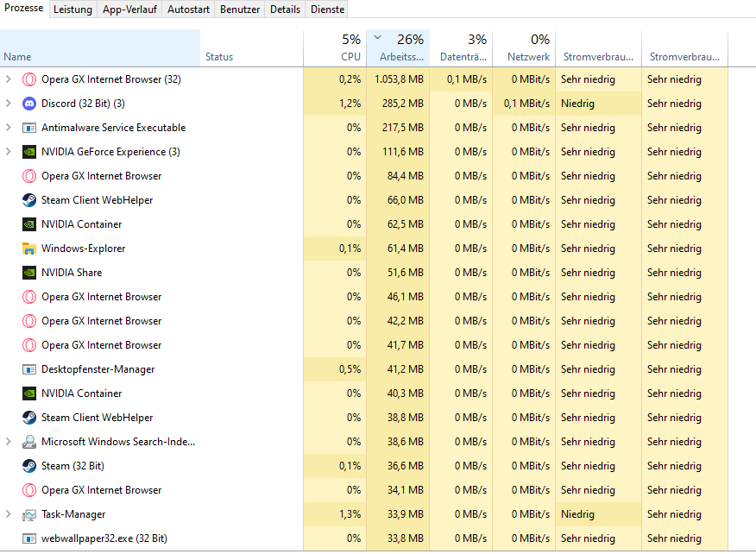Expand the NVIDIA GeForce Experience (3) group
This screenshot has height=554, width=756.
(x=8, y=151)
